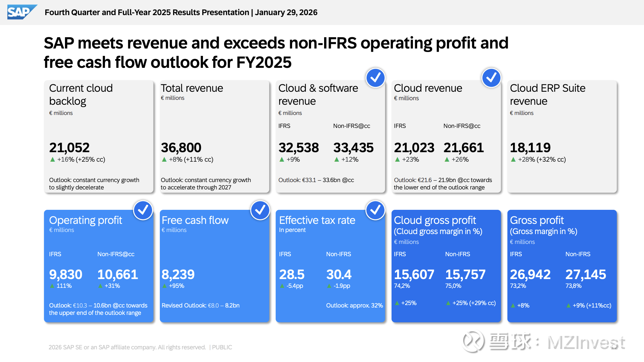Click the green arrow beside +9% (+11%cc)

click(569, 306)
